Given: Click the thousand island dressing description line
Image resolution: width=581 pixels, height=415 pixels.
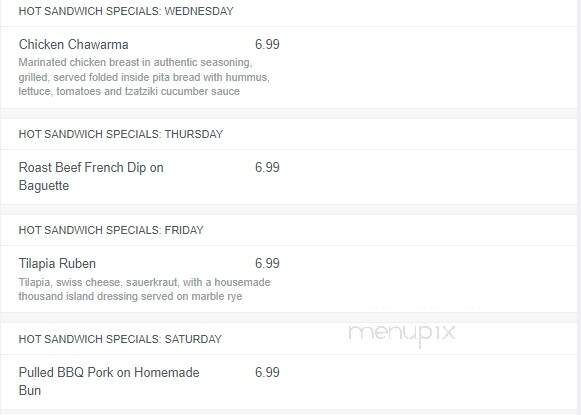Looking at the screenshot, I should [x=130, y=296].
